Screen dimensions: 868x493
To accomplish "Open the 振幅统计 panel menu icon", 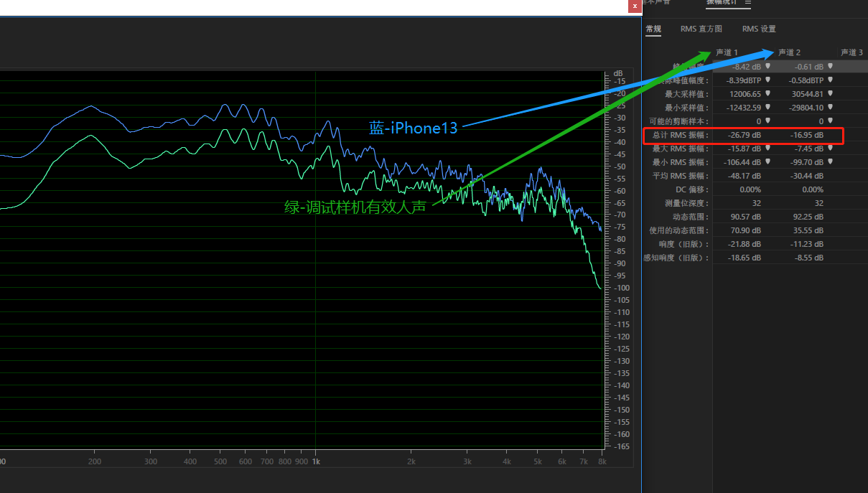I will pyautogui.click(x=747, y=3).
